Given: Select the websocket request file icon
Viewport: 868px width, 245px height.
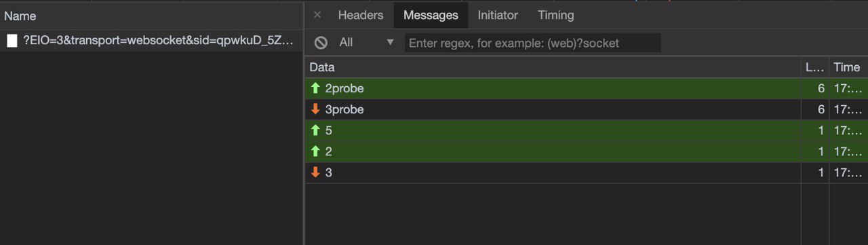Looking at the screenshot, I should point(12,41).
